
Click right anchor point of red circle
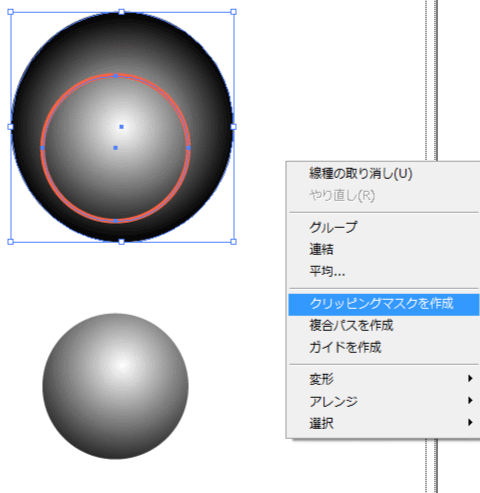[189, 148]
